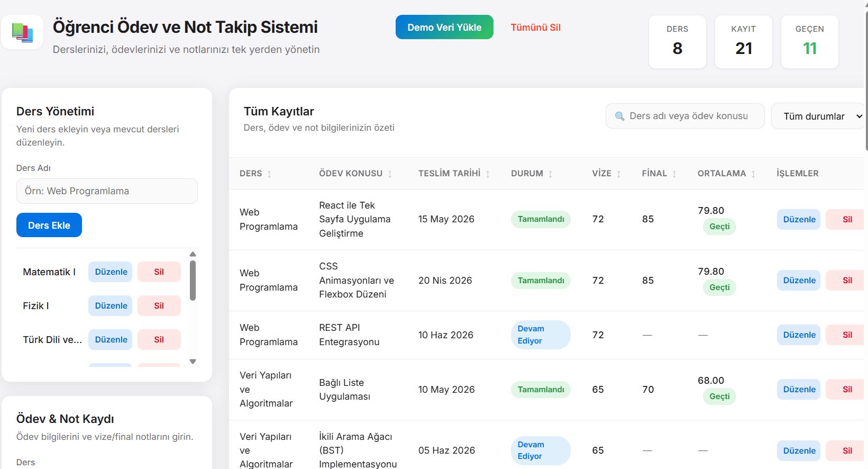Click the DERS count stat card
This screenshot has width=868, height=469.
(677, 42)
